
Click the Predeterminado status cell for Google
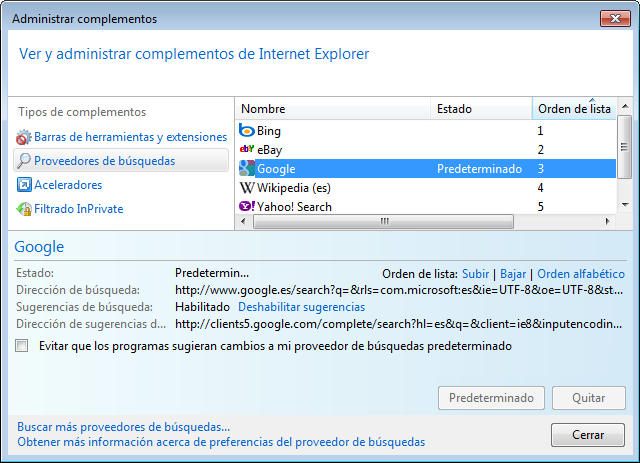tap(479, 169)
